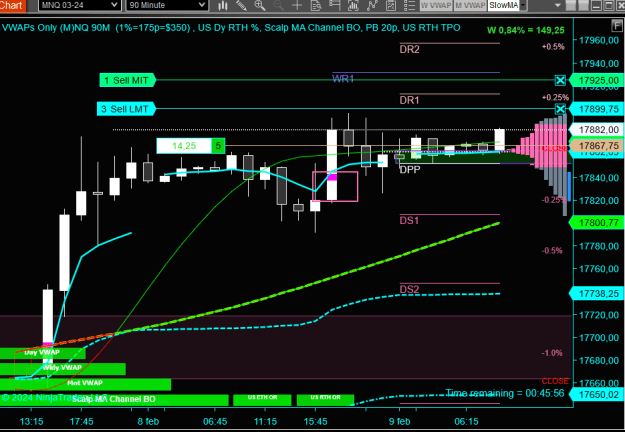Click the +0.5% percentage label
This screenshot has height=432, width=625.
tap(553, 47)
